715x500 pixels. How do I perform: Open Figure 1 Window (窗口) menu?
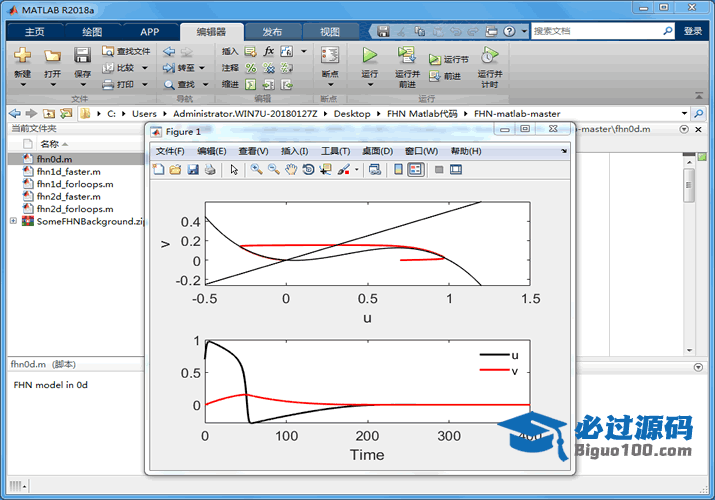point(421,151)
